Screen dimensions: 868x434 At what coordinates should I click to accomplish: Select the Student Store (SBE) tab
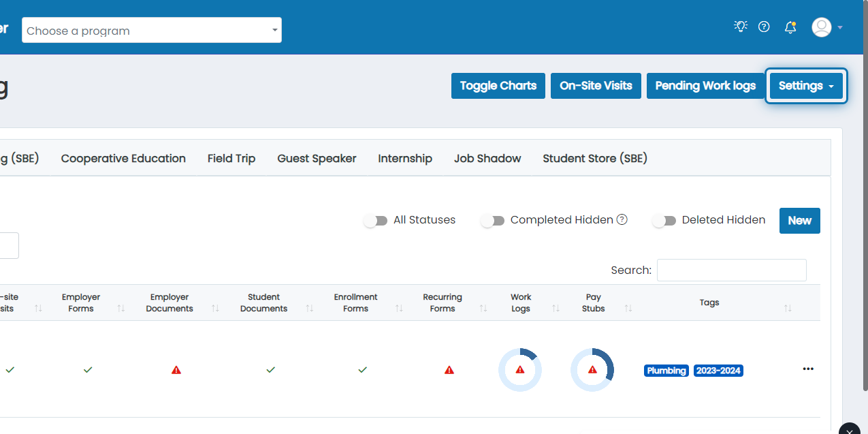595,158
